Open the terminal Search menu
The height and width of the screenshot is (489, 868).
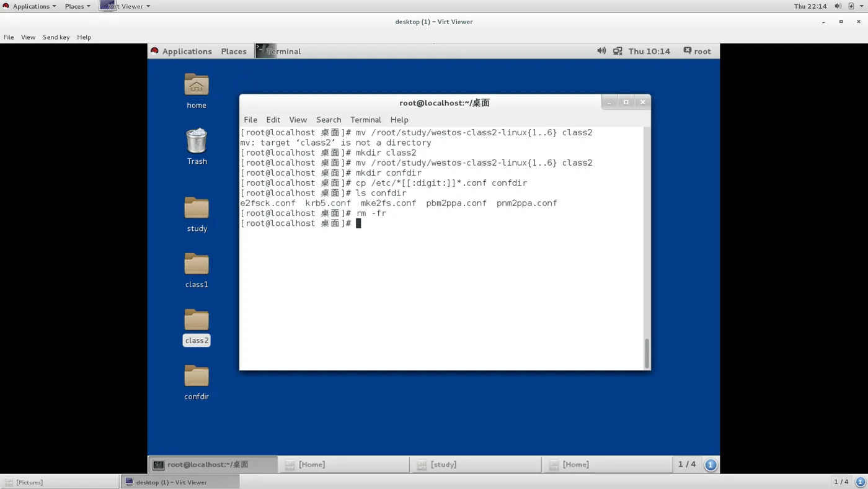tap(329, 120)
